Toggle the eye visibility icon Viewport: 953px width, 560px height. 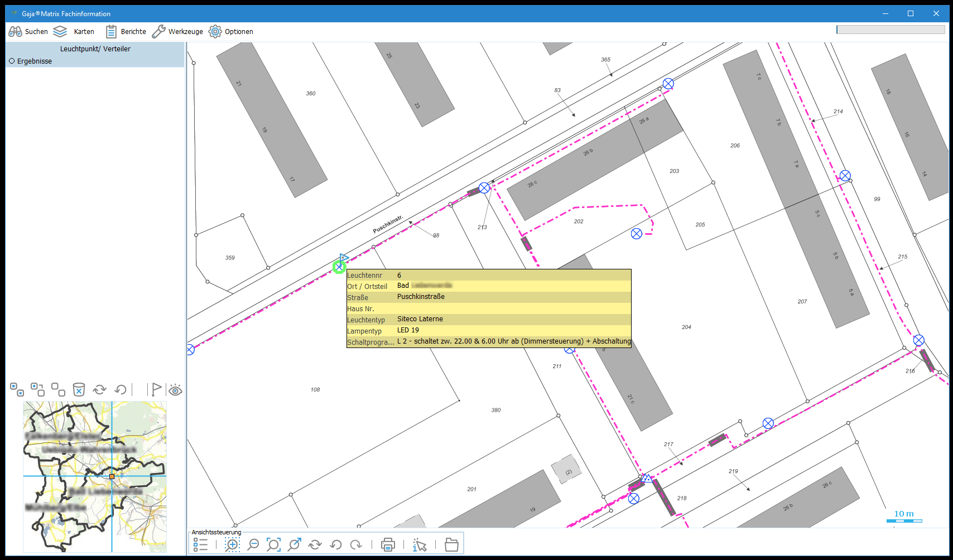175,390
